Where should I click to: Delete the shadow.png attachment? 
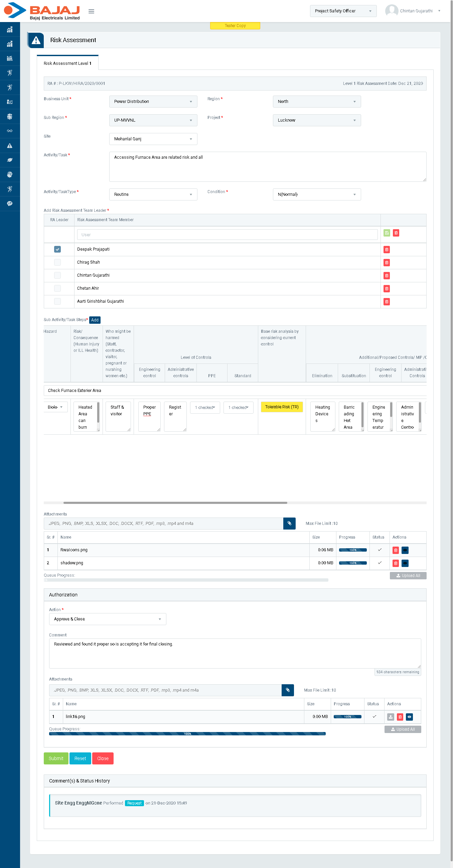396,563
